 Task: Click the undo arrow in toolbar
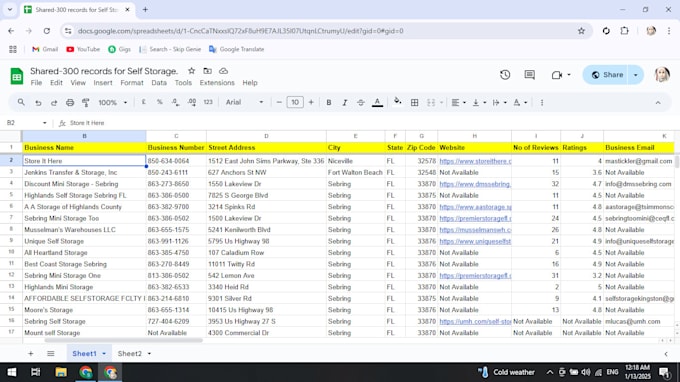[x=38, y=103]
